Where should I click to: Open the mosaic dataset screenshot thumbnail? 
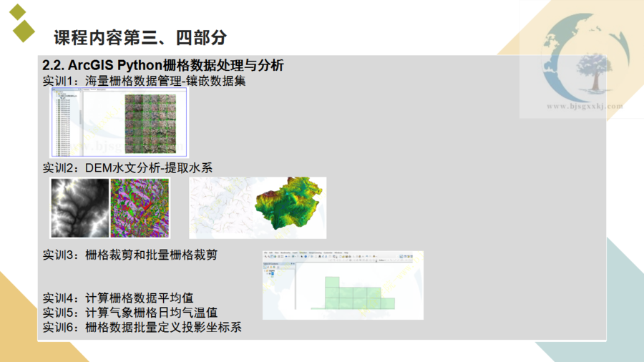pos(119,122)
